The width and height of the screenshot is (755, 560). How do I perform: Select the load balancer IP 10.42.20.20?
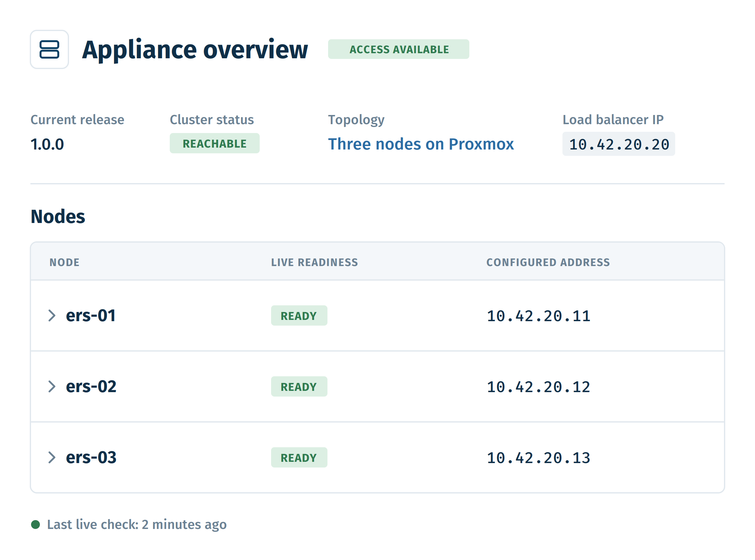[619, 144]
